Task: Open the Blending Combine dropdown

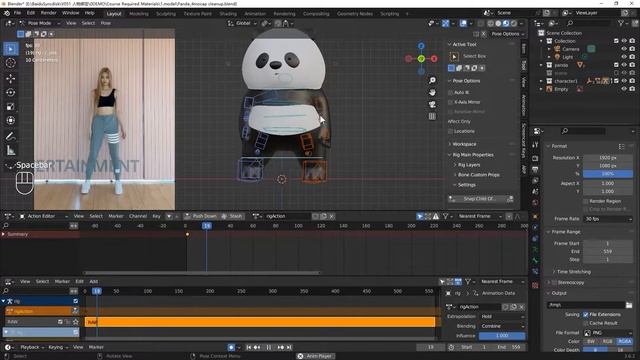Action: click(x=502, y=326)
